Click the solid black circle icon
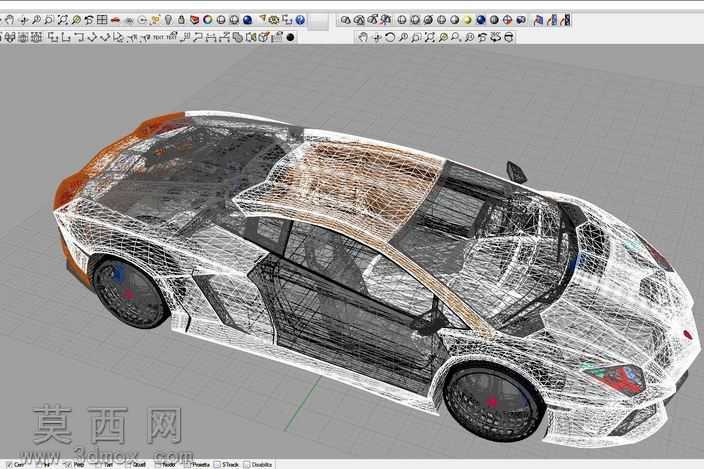Image resolution: width=704 pixels, height=469 pixels. (x=290, y=37)
